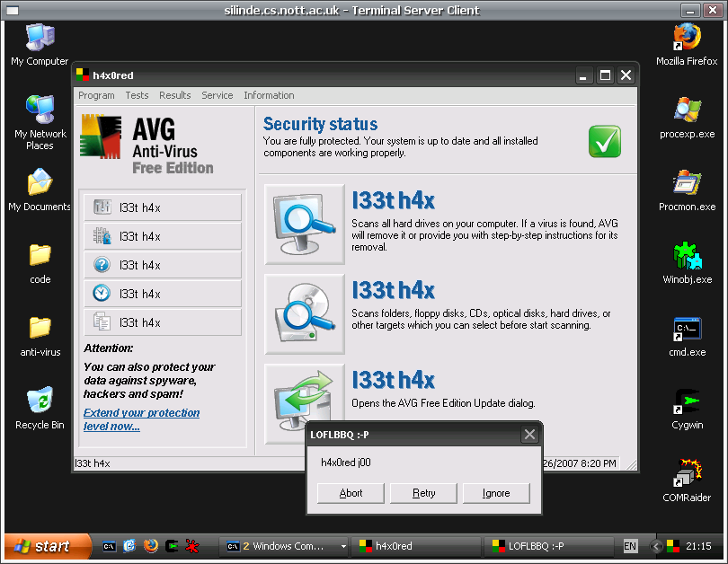
Task: Click the sidebar button with the grid-and-lock icon
Action: (163, 236)
